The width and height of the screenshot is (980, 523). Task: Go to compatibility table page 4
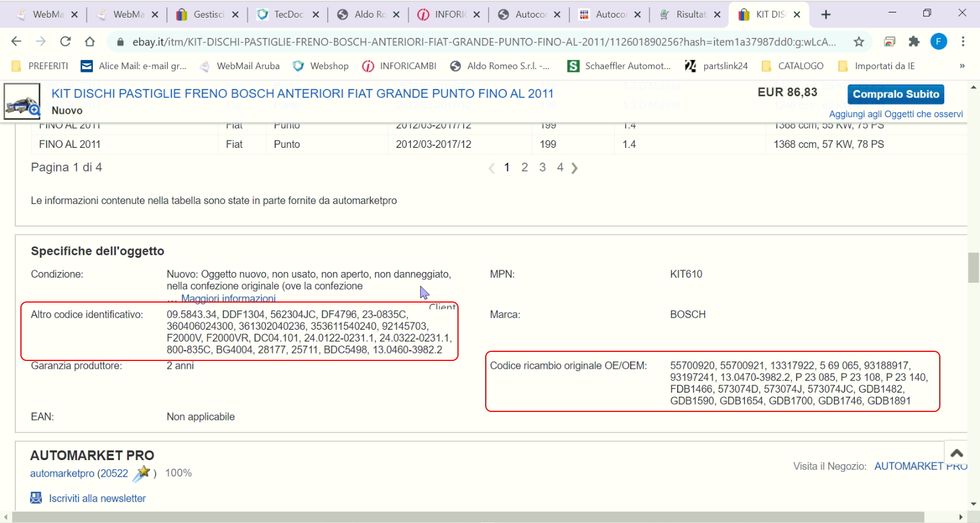[560, 167]
